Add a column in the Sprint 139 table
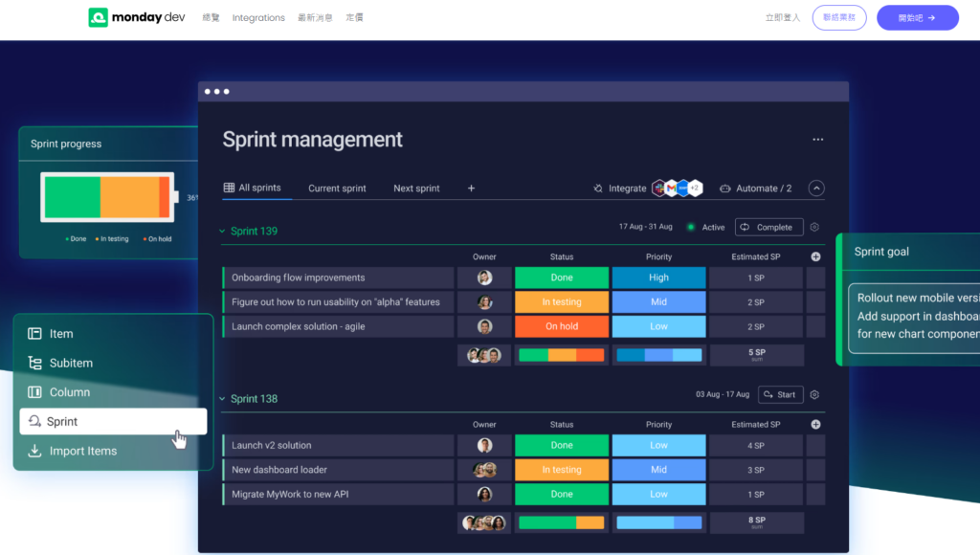 [x=815, y=256]
